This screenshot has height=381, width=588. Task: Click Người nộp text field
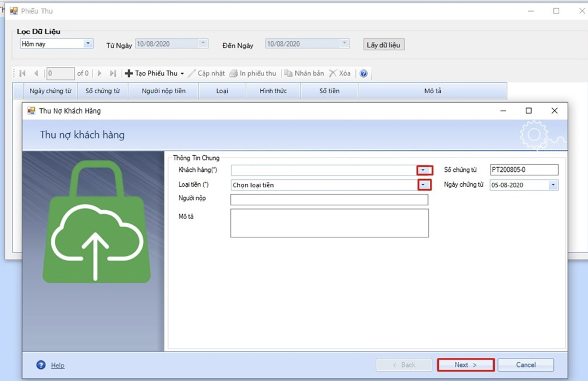pyautogui.click(x=329, y=199)
